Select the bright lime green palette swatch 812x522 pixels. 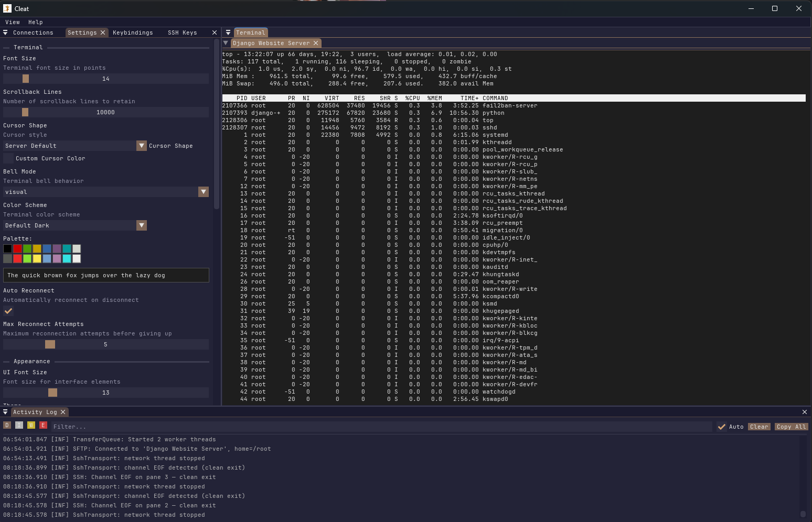point(27,258)
